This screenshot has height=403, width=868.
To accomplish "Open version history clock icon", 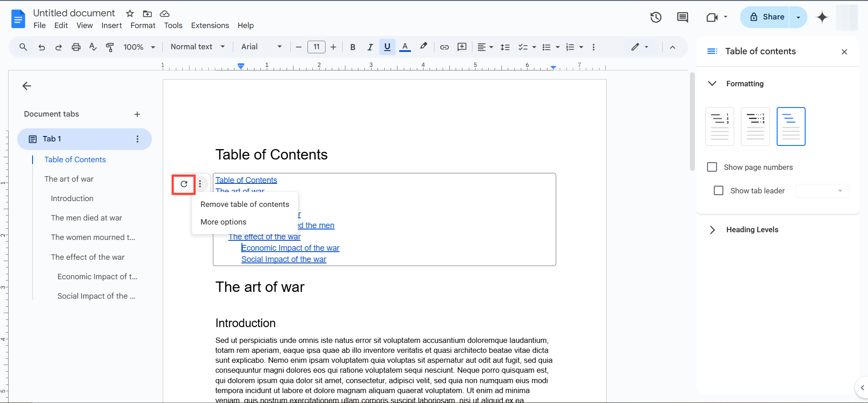I will tap(656, 17).
